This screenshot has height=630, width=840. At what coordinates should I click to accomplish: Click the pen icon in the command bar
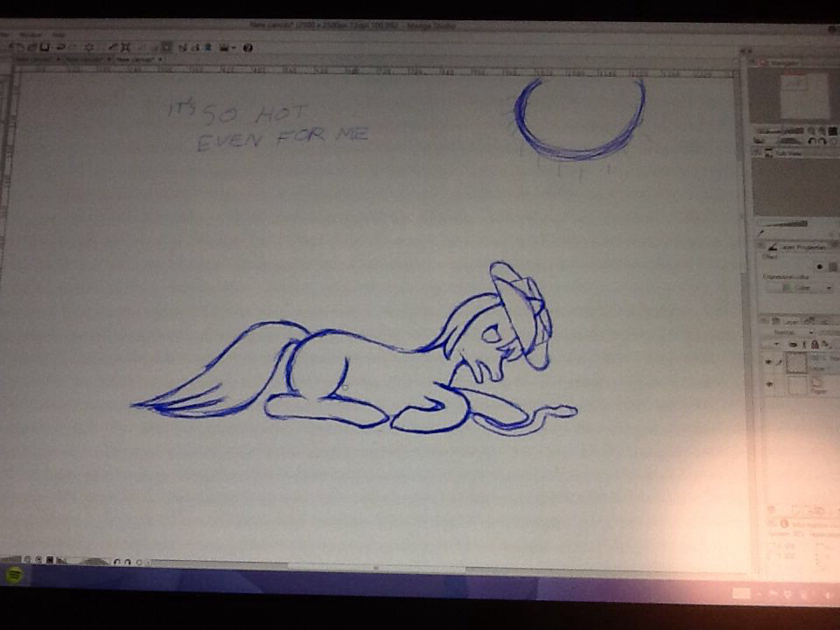(113, 47)
